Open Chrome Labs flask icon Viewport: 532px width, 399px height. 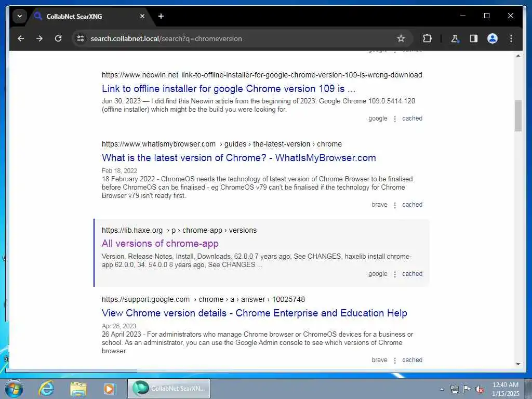pyautogui.click(x=455, y=38)
